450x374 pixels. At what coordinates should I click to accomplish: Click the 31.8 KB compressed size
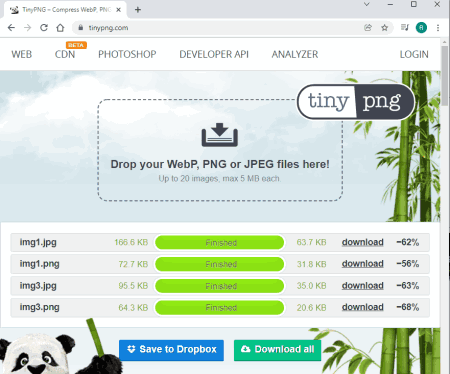311,264
